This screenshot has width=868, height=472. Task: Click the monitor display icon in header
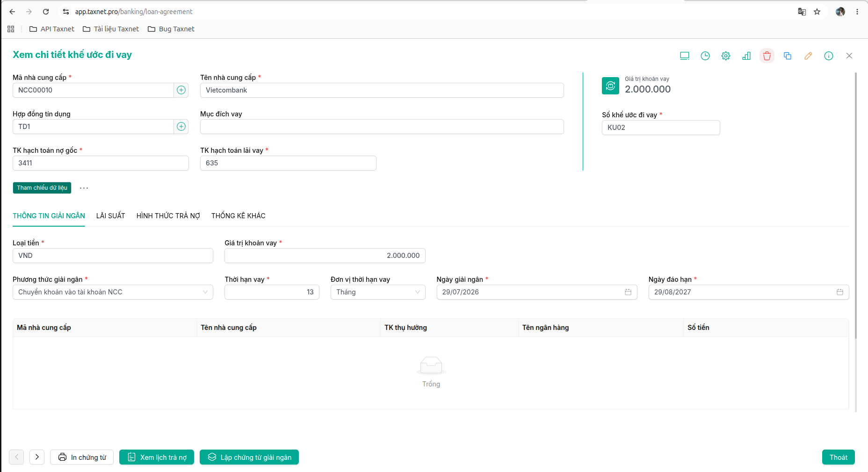coord(685,56)
